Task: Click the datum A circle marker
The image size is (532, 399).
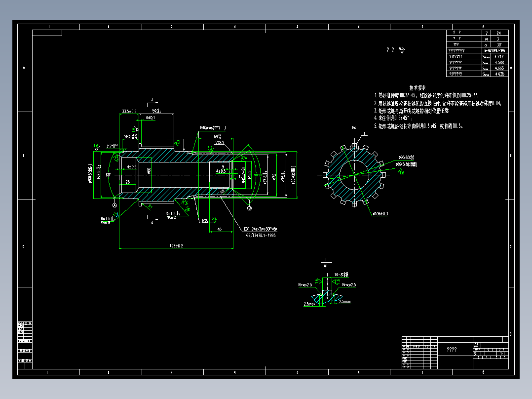Action: click(114, 205)
